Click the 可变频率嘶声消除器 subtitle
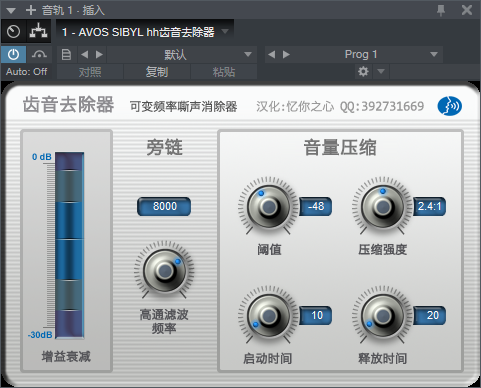 (183, 106)
